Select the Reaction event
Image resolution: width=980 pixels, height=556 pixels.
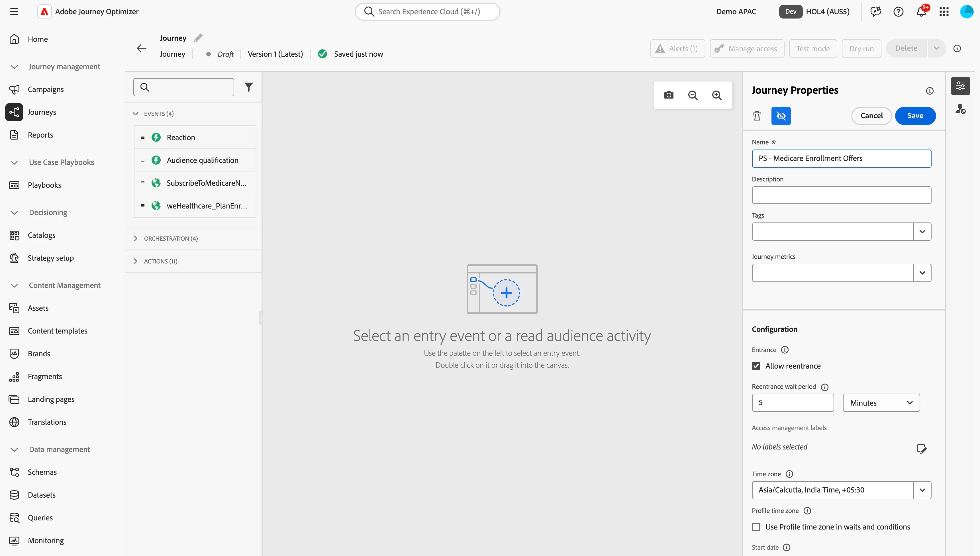(195, 138)
